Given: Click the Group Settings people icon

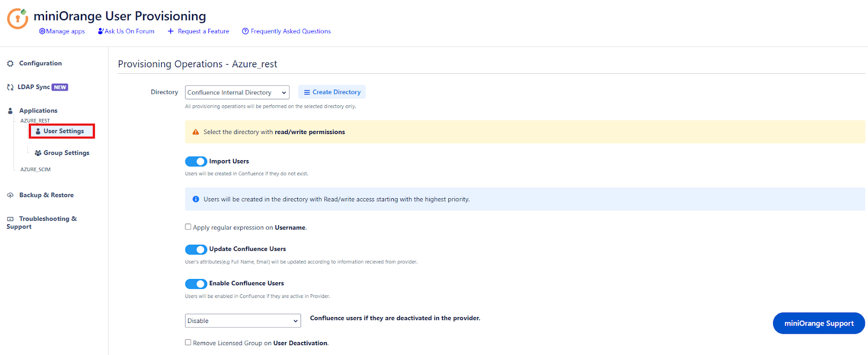Looking at the screenshot, I should coord(38,153).
